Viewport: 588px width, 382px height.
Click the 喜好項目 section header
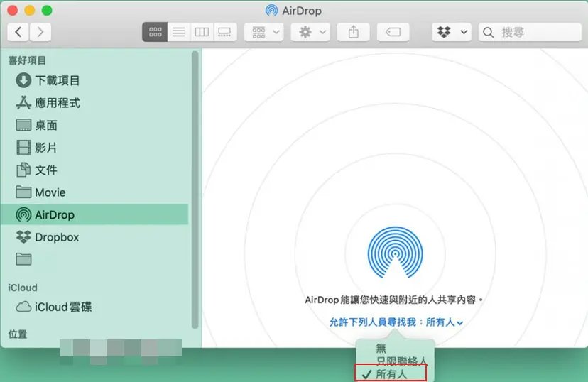[x=28, y=60]
